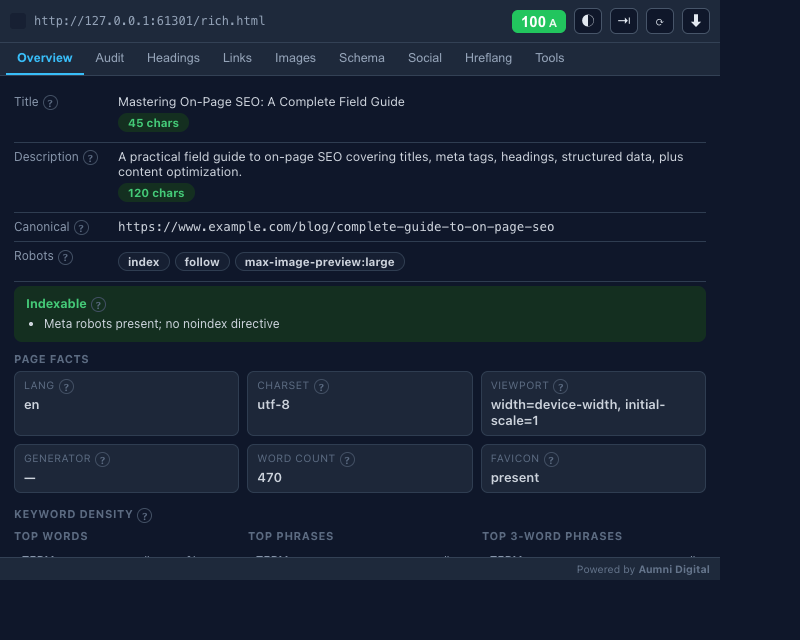Open help icon next to GENERATOR
The image size is (800, 640).
pos(103,460)
